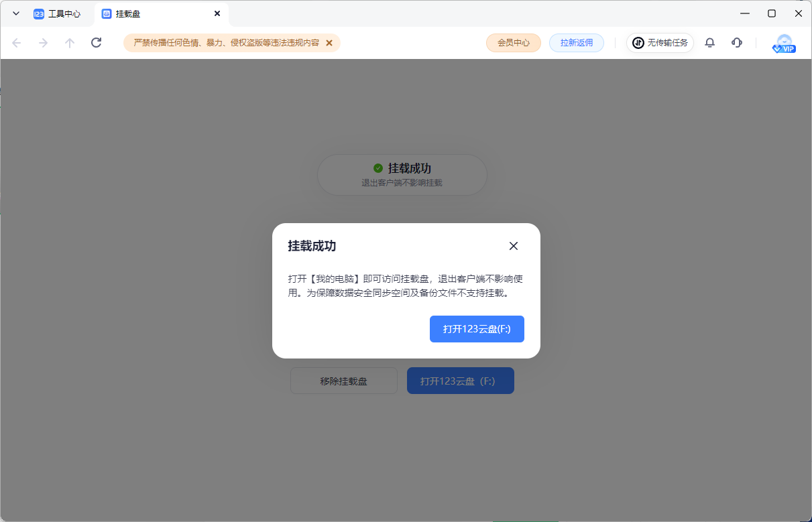This screenshot has width=812, height=522.
Task: Open notifications bell icon
Action: [709, 43]
